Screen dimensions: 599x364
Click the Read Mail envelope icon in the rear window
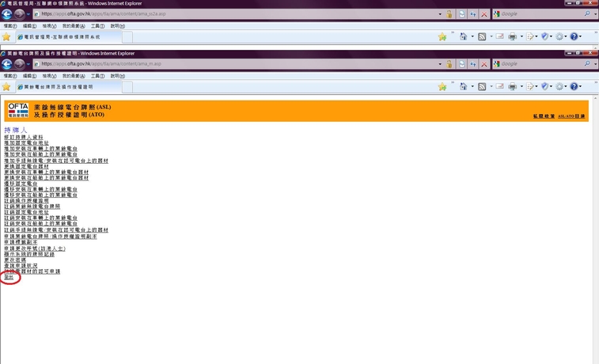(x=499, y=36)
